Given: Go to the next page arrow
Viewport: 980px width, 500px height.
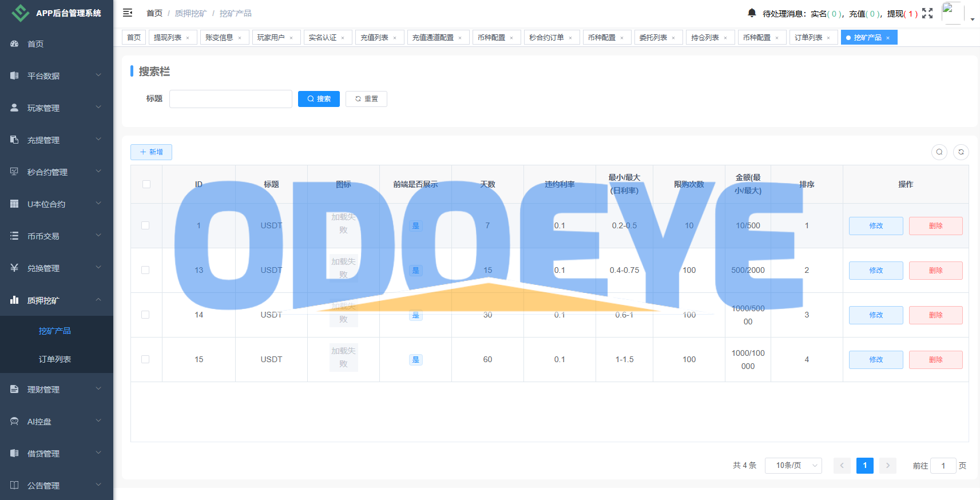Looking at the screenshot, I should [888, 466].
